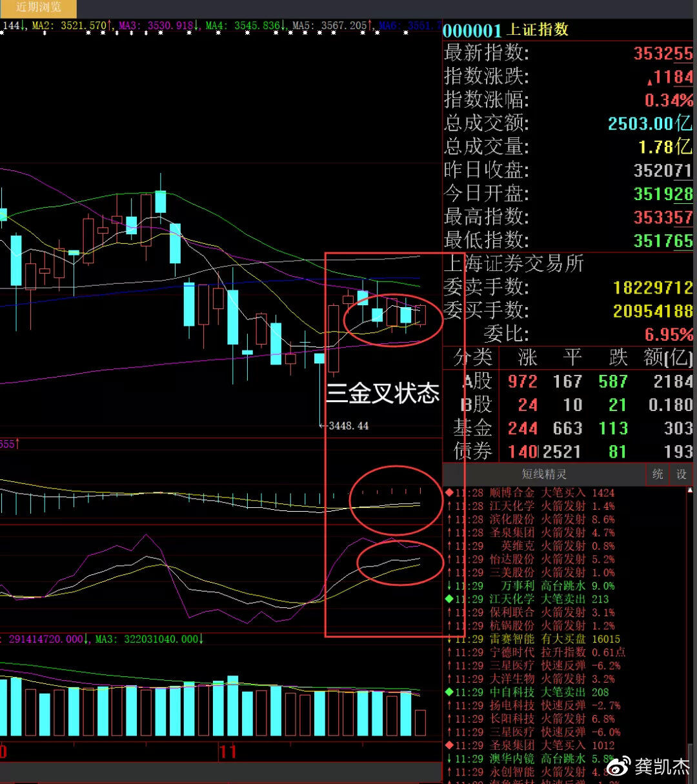Click the red diamond beside 顺博合金

pos(449,493)
